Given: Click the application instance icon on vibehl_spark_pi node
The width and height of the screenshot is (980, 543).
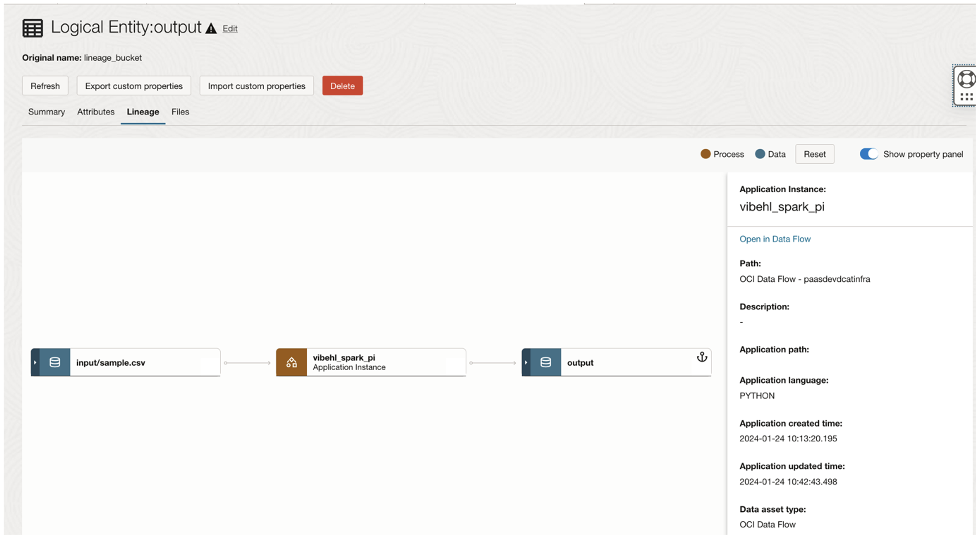Looking at the screenshot, I should pyautogui.click(x=291, y=362).
